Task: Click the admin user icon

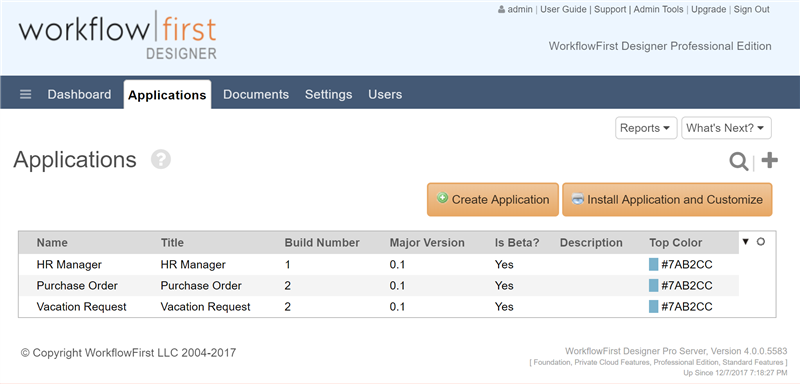Action: coord(502,10)
